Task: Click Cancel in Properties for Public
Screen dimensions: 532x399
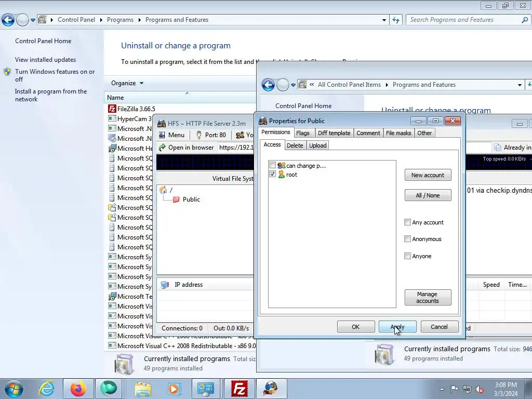Action: pyautogui.click(x=440, y=327)
